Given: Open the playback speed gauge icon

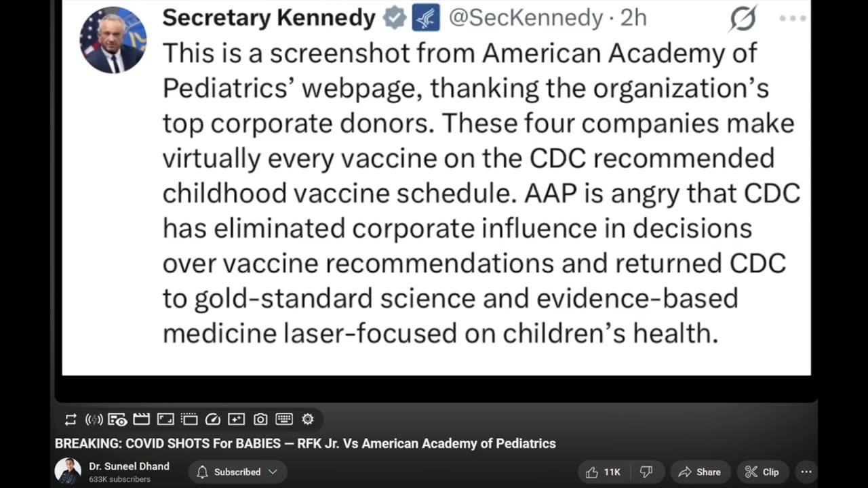Looking at the screenshot, I should pyautogui.click(x=212, y=420).
